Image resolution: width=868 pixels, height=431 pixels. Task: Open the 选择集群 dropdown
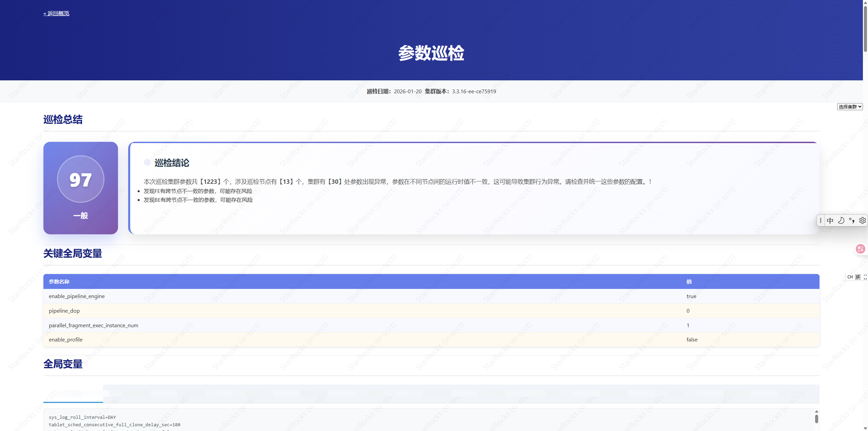[849, 107]
